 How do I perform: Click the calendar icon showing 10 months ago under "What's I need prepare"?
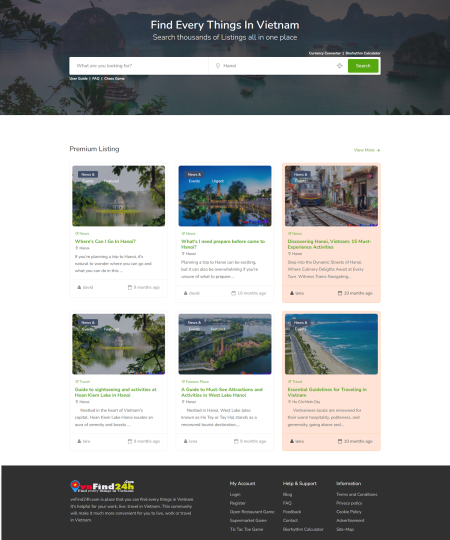point(233,293)
